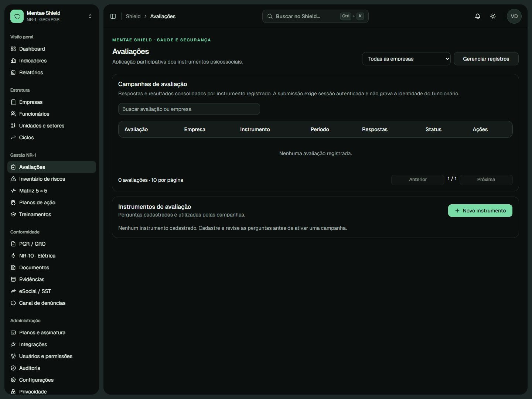Screen dimensions: 532x399
Task: Focus the Buscar no Shield search box
Action: click(x=316, y=16)
